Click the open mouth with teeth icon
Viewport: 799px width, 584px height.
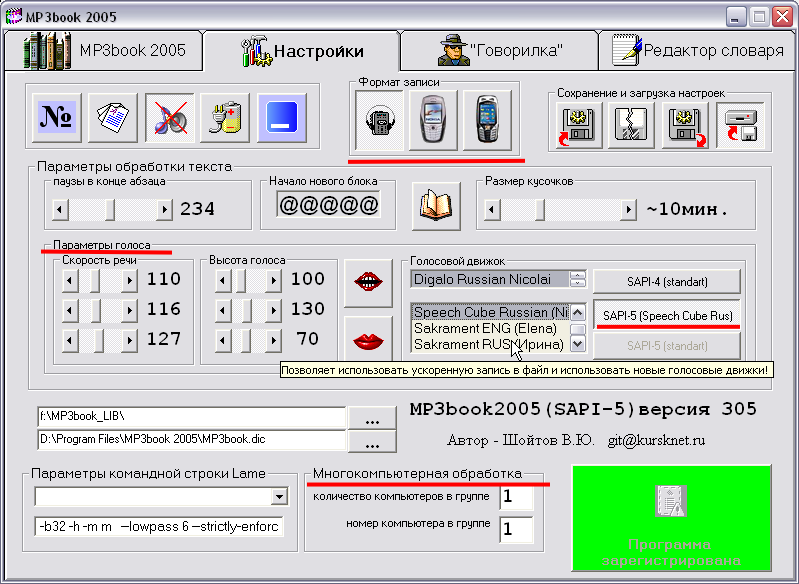(x=368, y=283)
